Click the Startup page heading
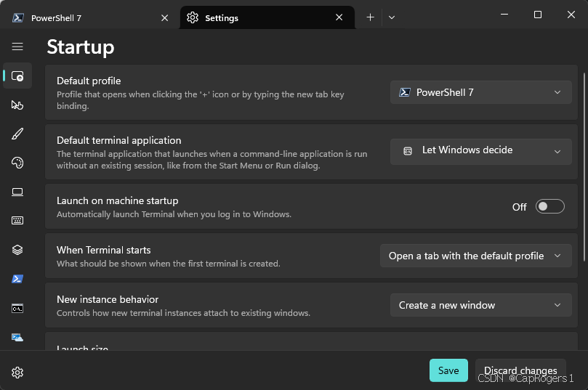 pyautogui.click(x=80, y=47)
